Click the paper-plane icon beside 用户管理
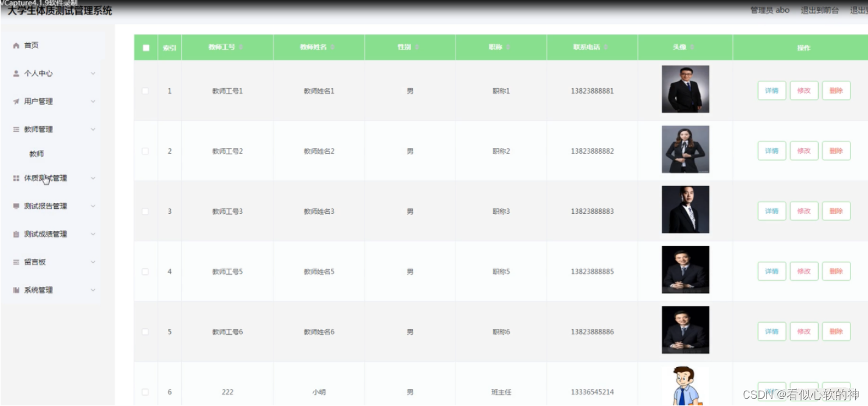This screenshot has height=406, width=868. click(x=16, y=101)
